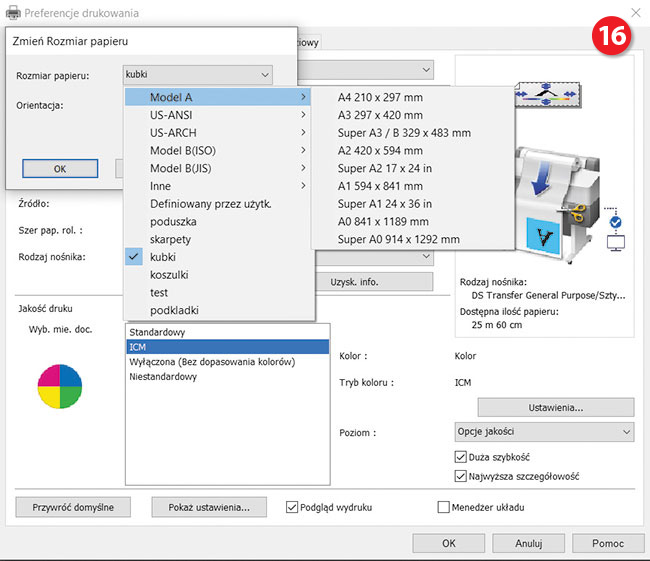Close the Preferencje drukowania window
This screenshot has height=561, width=650.
point(634,13)
